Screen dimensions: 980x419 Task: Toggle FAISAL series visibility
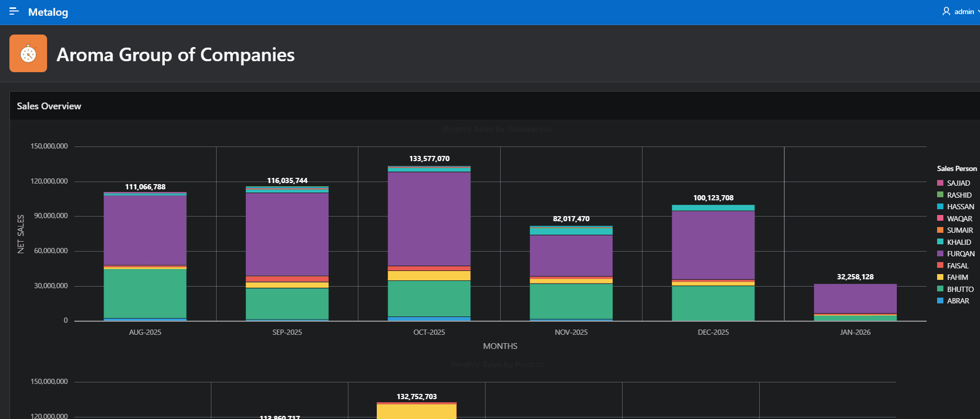[958, 266]
